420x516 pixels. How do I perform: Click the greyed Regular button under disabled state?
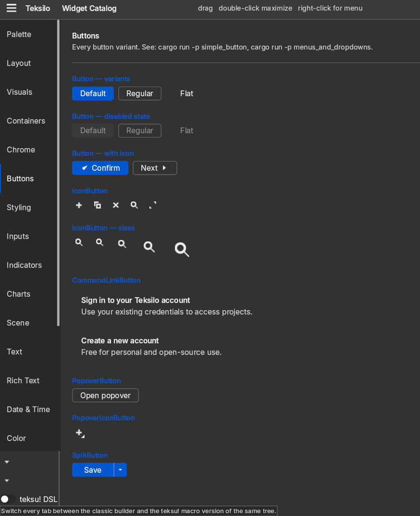click(x=140, y=131)
